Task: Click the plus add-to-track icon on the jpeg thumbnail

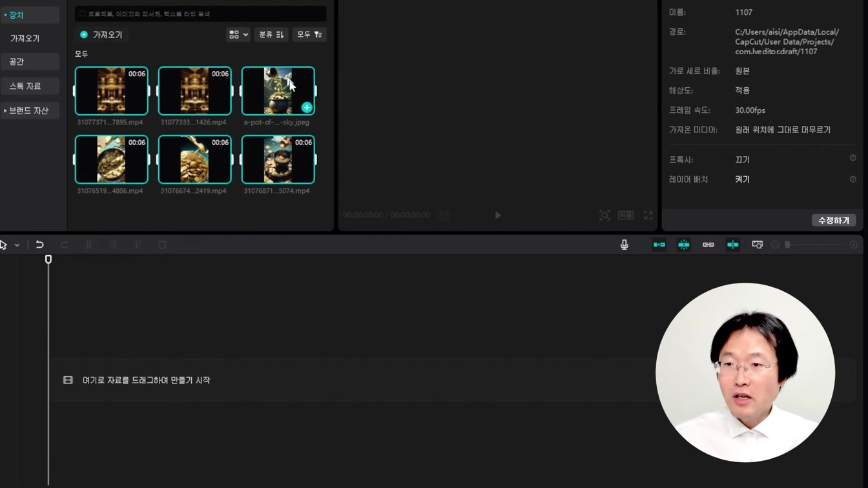Action: click(x=307, y=107)
